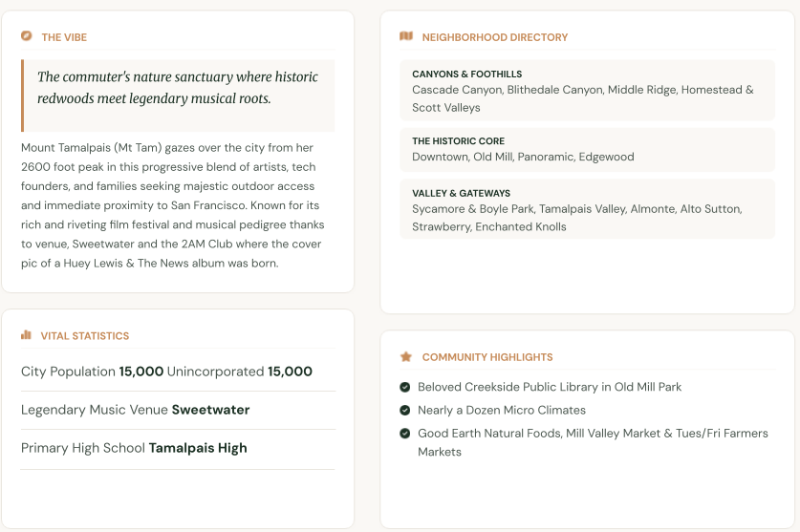Image resolution: width=800 pixels, height=532 pixels.
Task: Click the Community Highlights heading
Action: point(487,357)
